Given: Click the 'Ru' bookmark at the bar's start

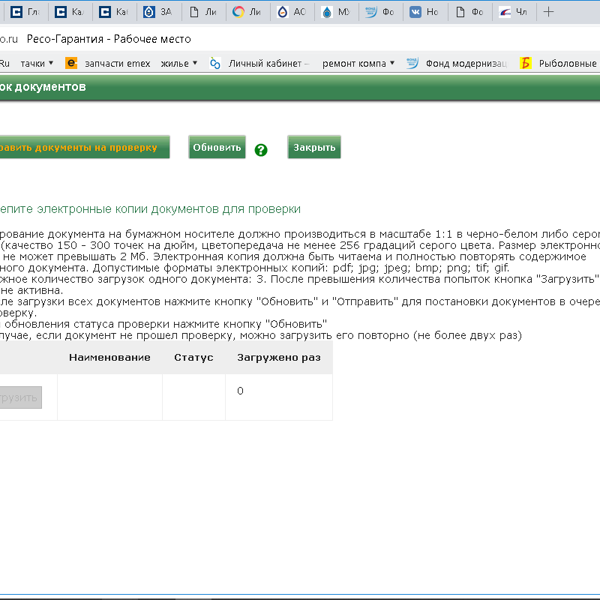Looking at the screenshot, I should (5, 63).
